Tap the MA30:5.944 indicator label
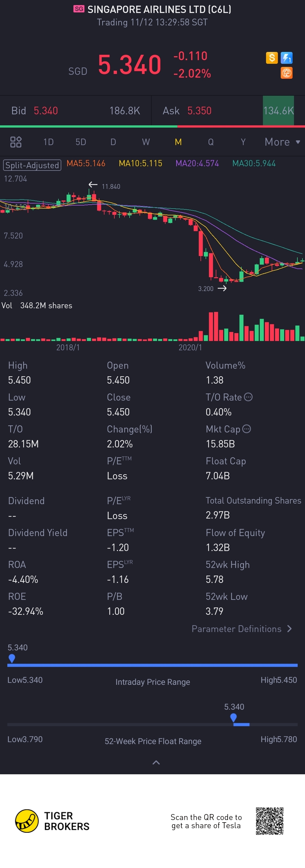 (x=254, y=163)
